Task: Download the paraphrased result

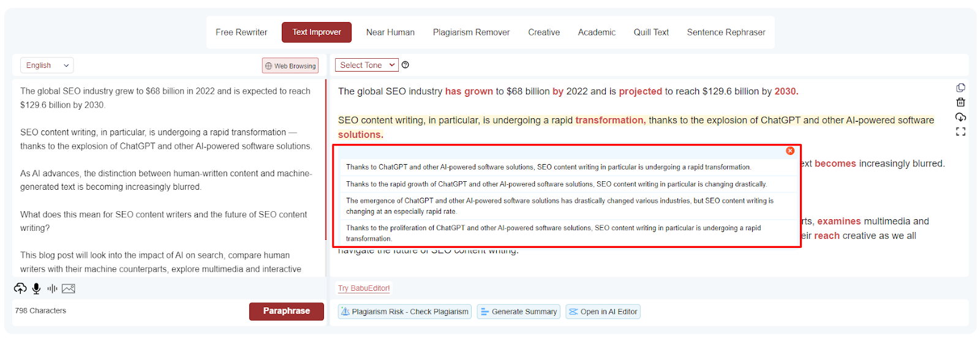Action: [960, 117]
